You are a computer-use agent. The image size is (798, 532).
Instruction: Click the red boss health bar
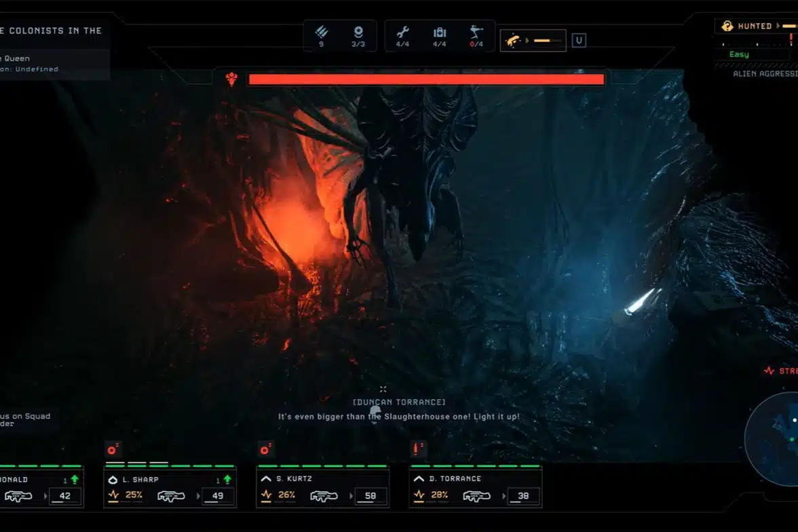(426, 79)
